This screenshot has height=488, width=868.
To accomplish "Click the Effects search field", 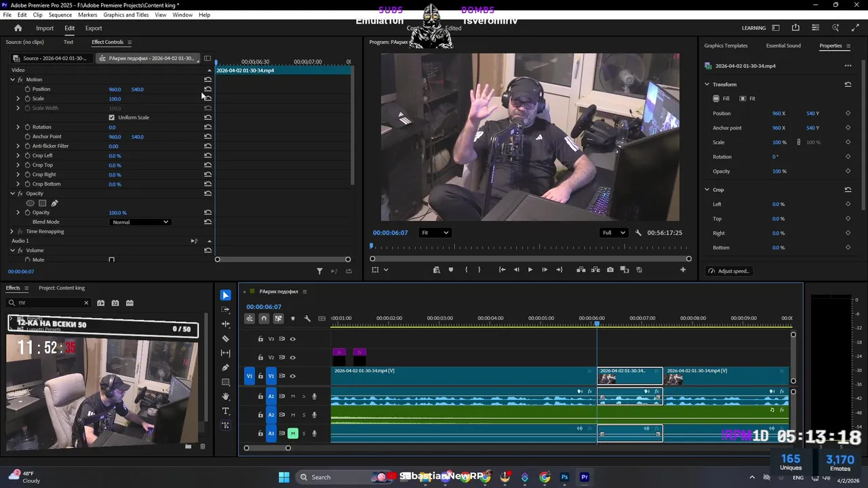I will [49, 303].
